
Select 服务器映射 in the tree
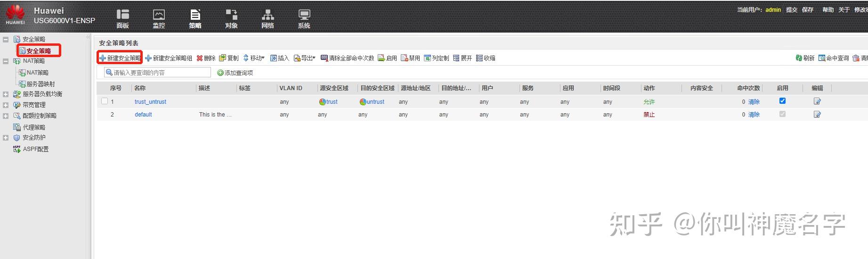[41, 84]
